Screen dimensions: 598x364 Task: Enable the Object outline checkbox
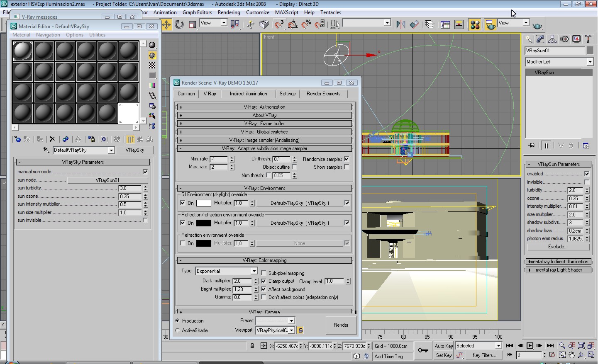pos(294,167)
